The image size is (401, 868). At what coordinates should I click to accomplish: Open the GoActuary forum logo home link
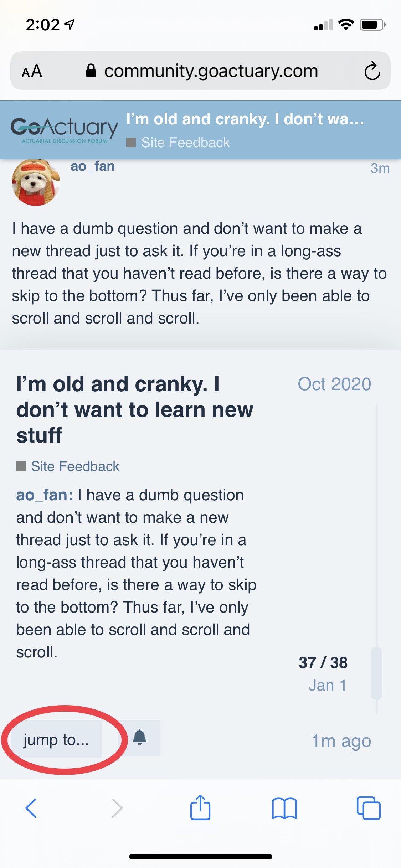pyautogui.click(x=64, y=130)
